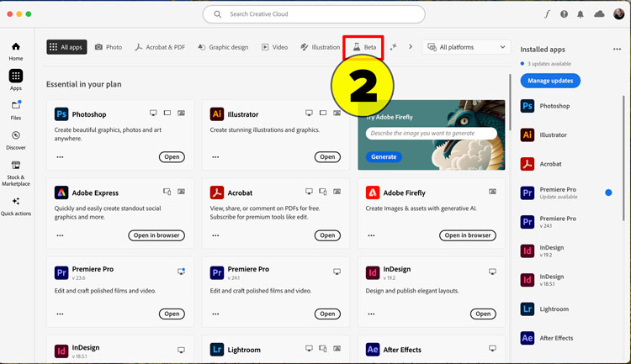The image size is (631, 364).
Task: Select the Graphic design tab
Action: pyautogui.click(x=223, y=47)
